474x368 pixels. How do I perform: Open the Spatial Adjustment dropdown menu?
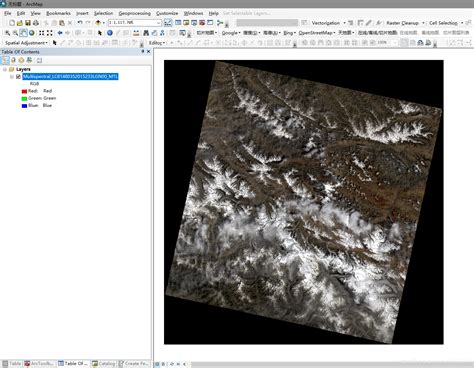coord(26,43)
